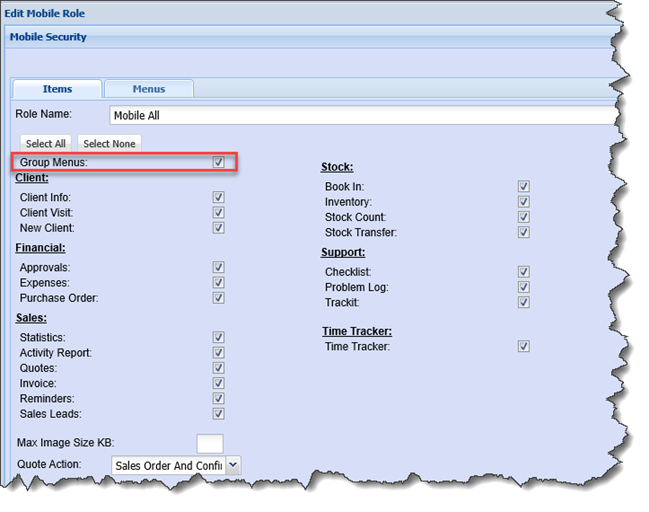Click the Role Name text field
649x512 pixels.
(x=360, y=115)
